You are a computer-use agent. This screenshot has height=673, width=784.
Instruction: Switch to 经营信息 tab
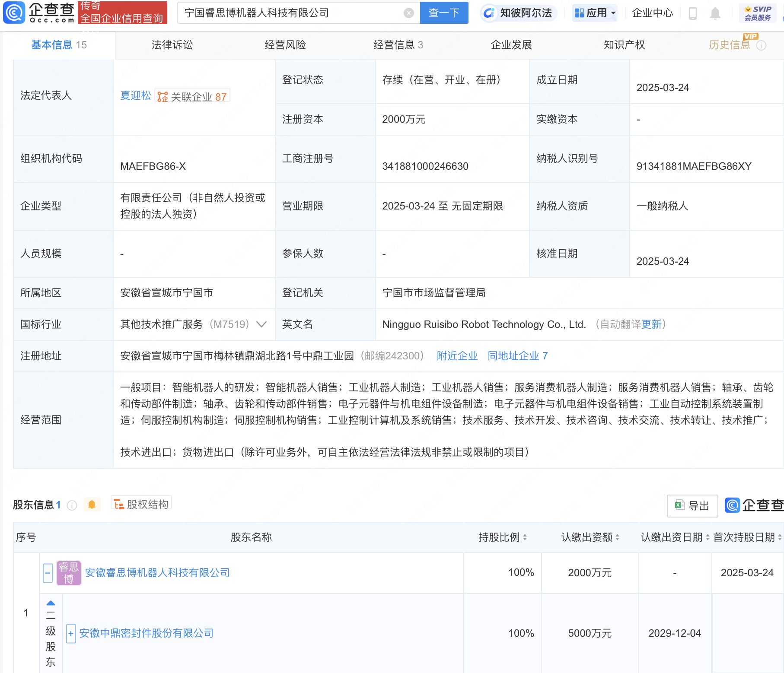(398, 45)
